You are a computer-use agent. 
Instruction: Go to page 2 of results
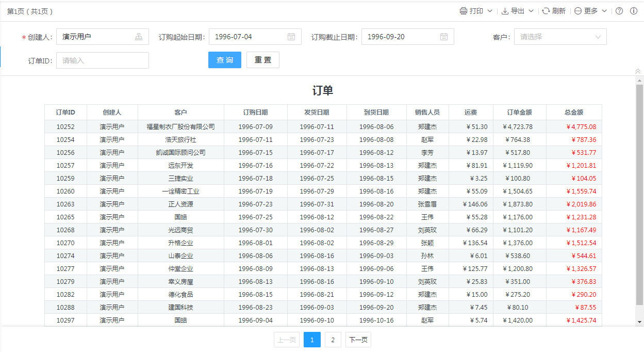(333, 340)
